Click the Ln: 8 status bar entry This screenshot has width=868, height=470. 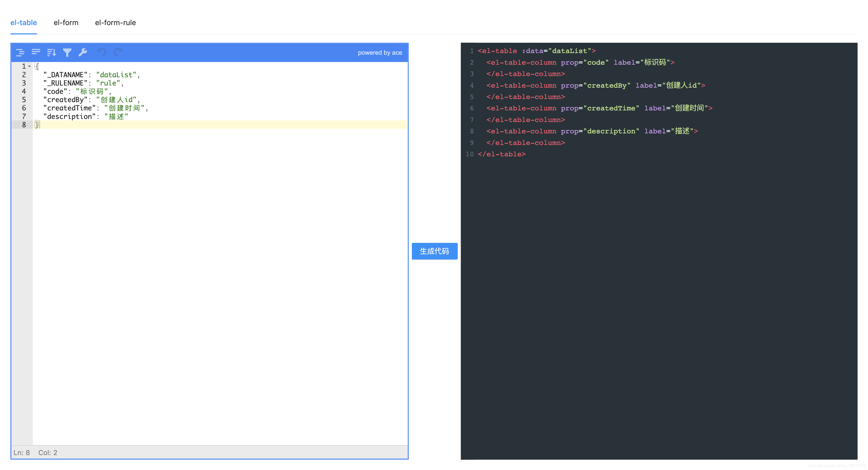click(x=22, y=452)
